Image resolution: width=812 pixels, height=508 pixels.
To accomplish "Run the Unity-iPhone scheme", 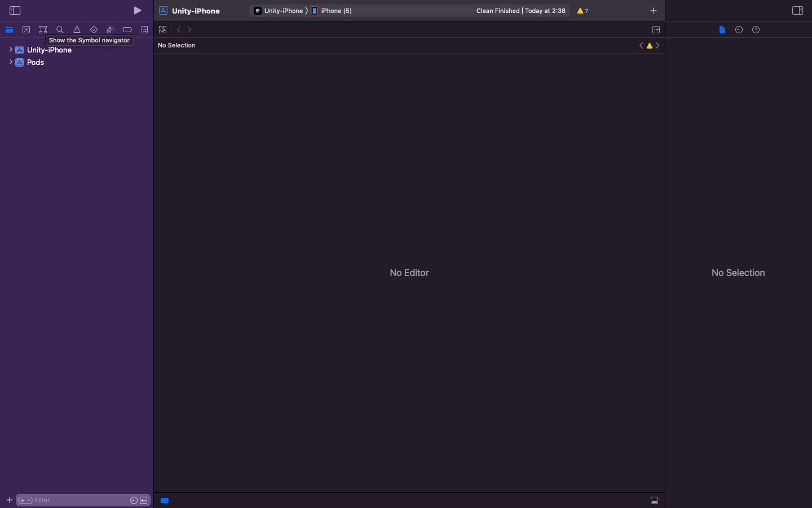I will click(x=138, y=11).
